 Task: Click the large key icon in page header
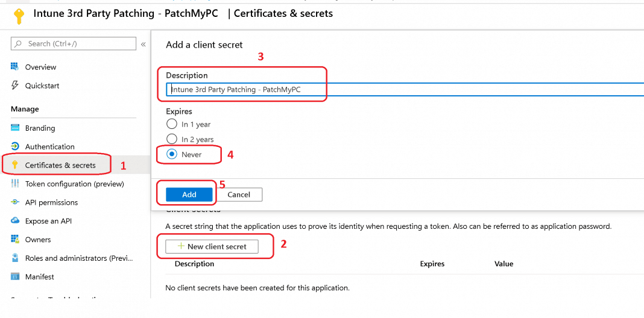19,16
